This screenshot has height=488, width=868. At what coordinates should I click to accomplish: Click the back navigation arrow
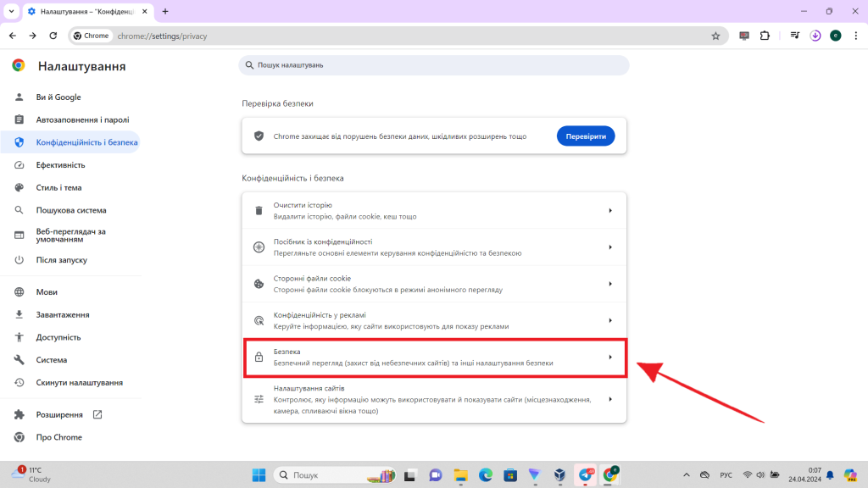coord(12,36)
